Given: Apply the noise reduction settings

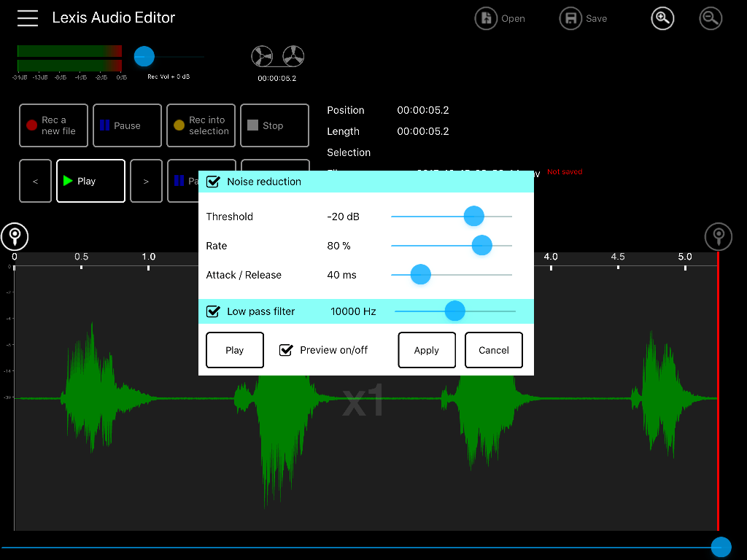Looking at the screenshot, I should [x=427, y=350].
